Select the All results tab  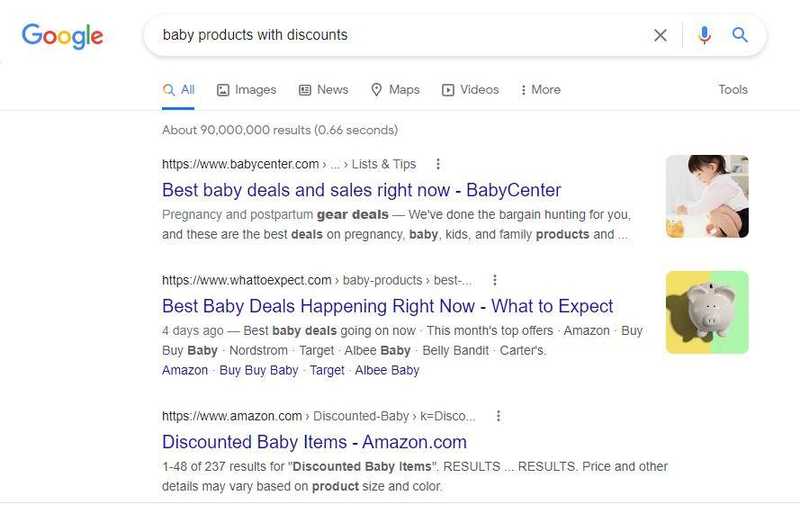pyautogui.click(x=179, y=90)
